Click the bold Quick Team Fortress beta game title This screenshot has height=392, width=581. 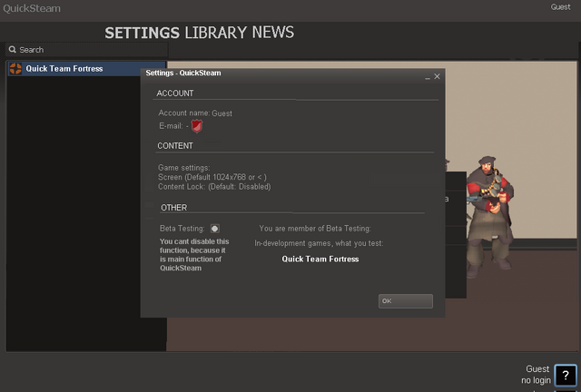pyautogui.click(x=320, y=259)
